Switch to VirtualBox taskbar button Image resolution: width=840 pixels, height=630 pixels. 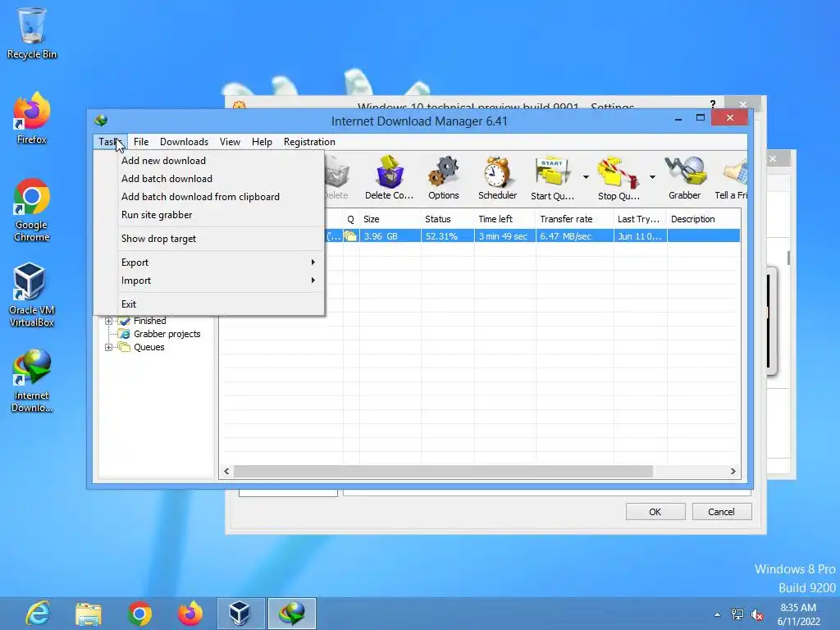240,614
